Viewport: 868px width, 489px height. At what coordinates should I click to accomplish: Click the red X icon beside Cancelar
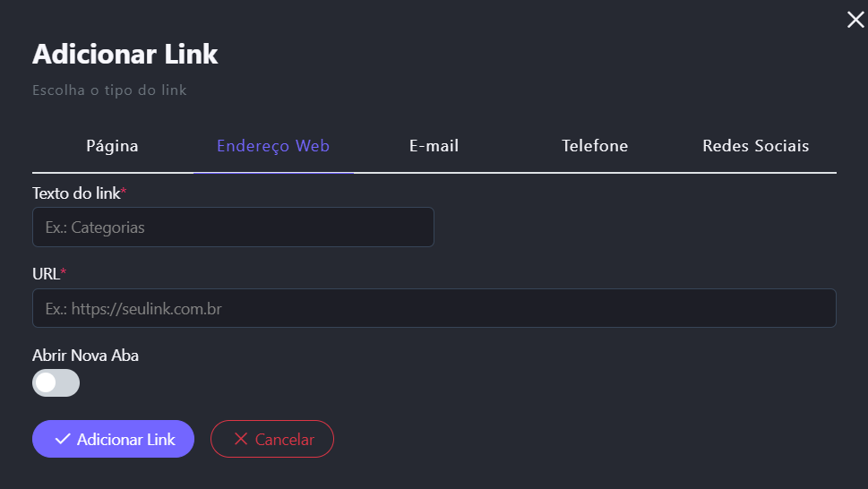tap(240, 439)
